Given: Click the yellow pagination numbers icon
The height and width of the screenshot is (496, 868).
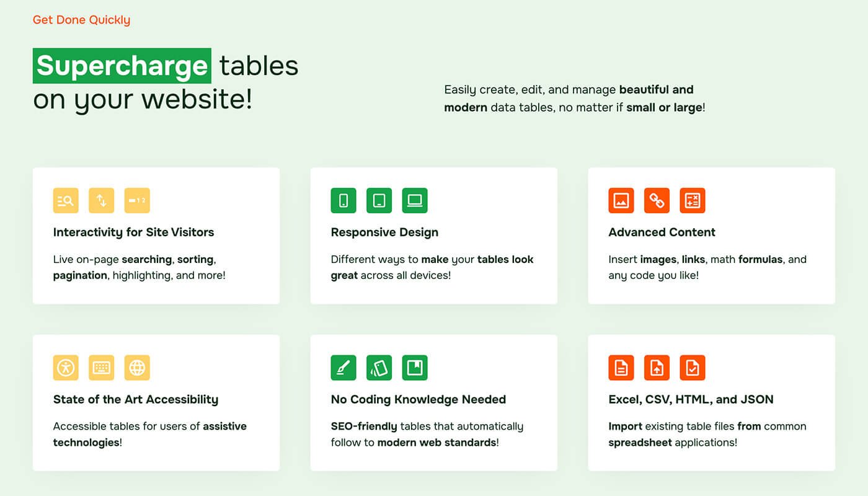Looking at the screenshot, I should point(137,200).
